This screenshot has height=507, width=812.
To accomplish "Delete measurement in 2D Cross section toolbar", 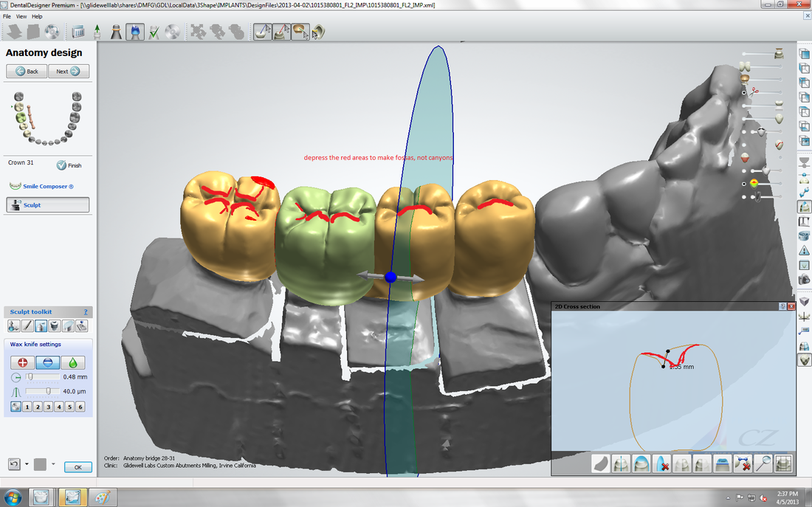I will click(743, 464).
